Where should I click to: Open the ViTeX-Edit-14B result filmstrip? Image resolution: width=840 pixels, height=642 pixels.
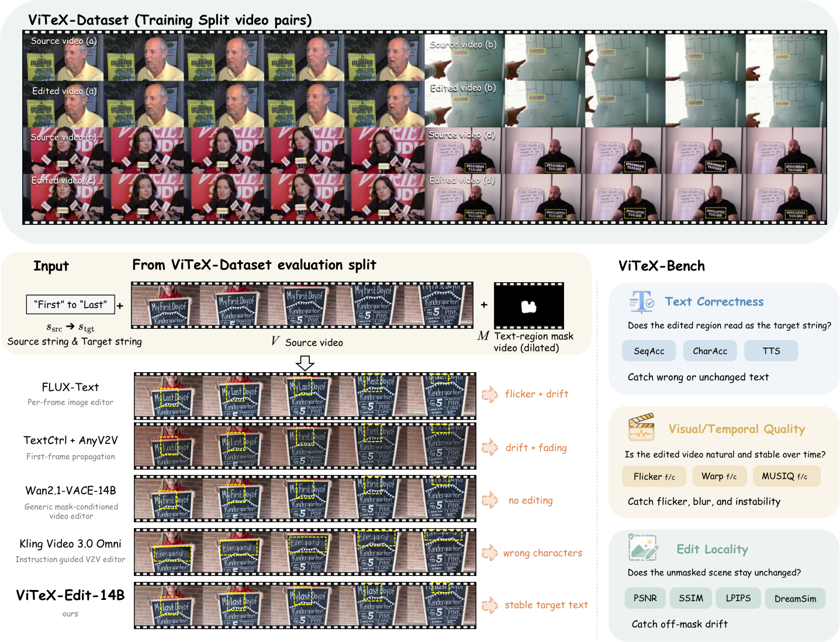(x=305, y=605)
